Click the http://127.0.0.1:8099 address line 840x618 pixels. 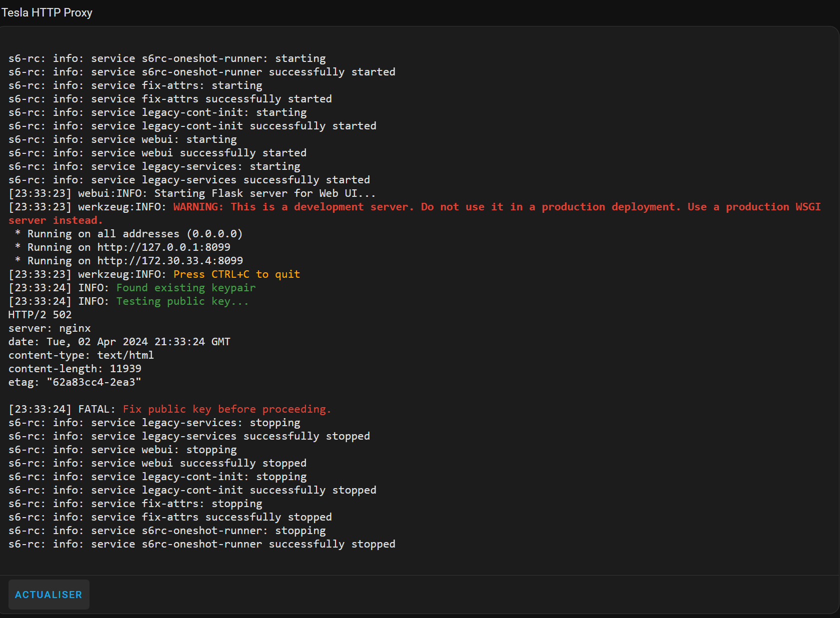point(123,247)
